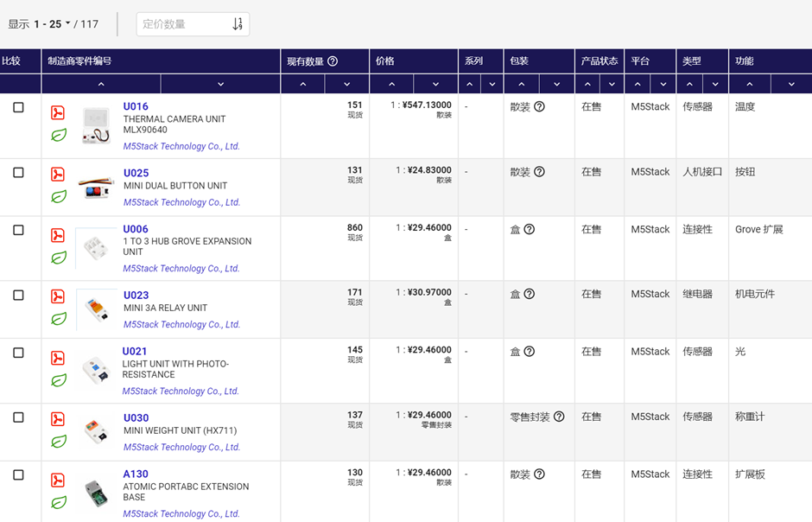The height and width of the screenshot is (522, 812).
Task: Click the U006 hub product thumbnail
Action: point(95,249)
